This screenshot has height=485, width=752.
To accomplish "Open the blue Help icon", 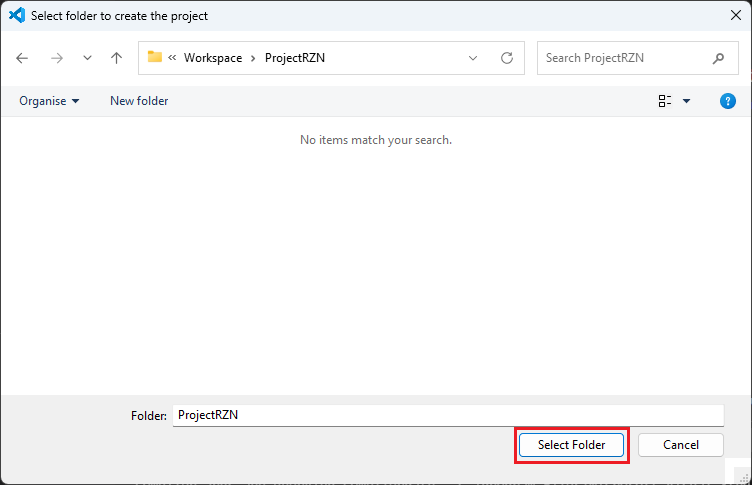I will (x=728, y=101).
